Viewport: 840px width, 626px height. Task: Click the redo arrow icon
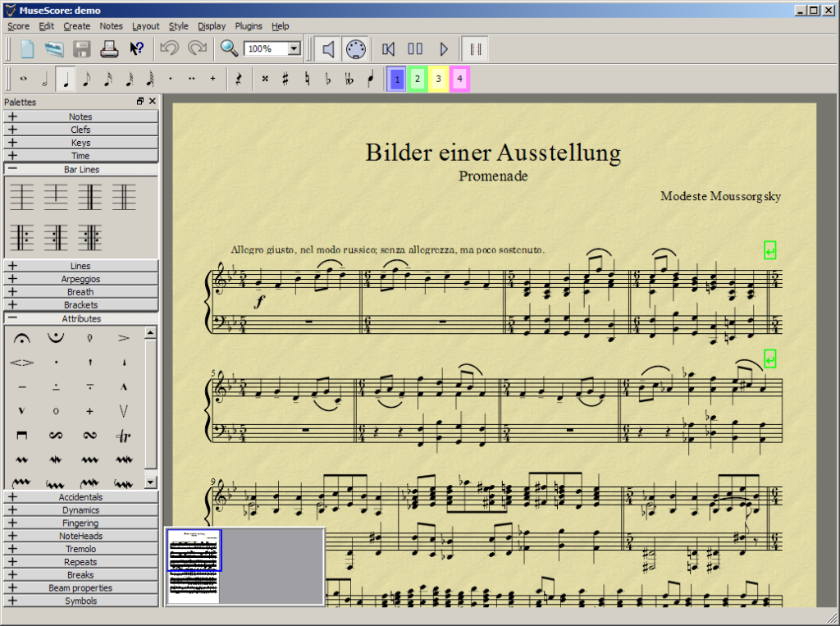coord(197,48)
